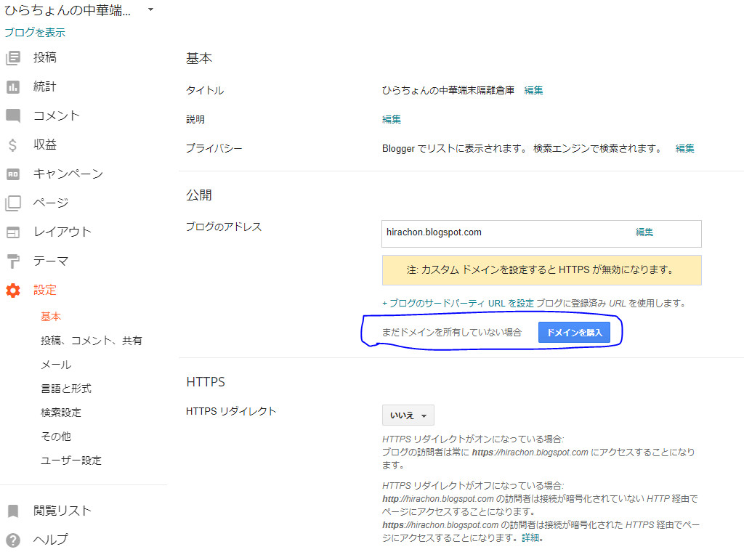The width and height of the screenshot is (744, 560).
Task: Click the 公開 section heading
Action: [199, 195]
